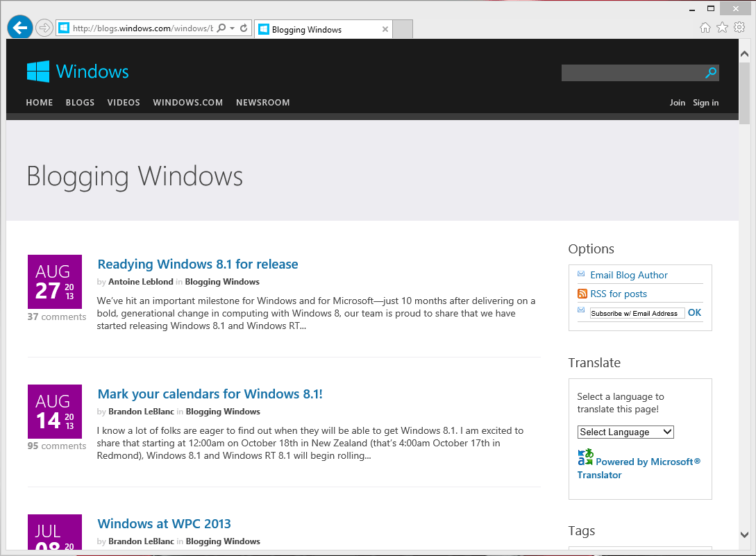Click author Antoine Leblond
The width and height of the screenshot is (756, 556).
tap(141, 282)
